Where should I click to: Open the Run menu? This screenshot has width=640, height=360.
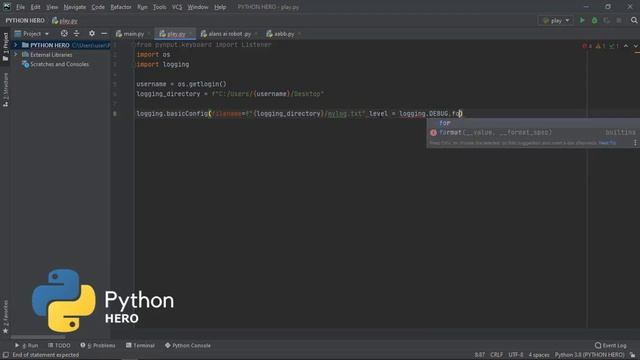point(142,7)
